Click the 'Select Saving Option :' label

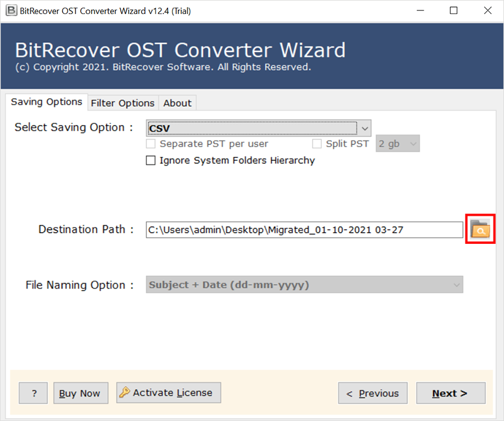coord(74,127)
